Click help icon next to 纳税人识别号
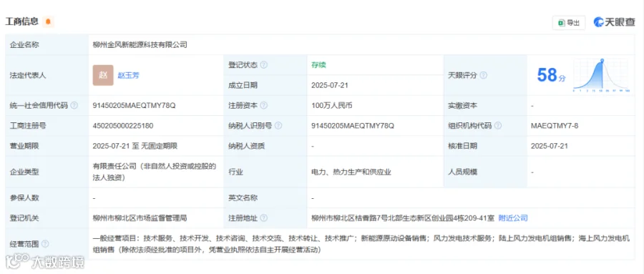Image resolution: width=644 pixels, height=274 pixels. coord(278,126)
